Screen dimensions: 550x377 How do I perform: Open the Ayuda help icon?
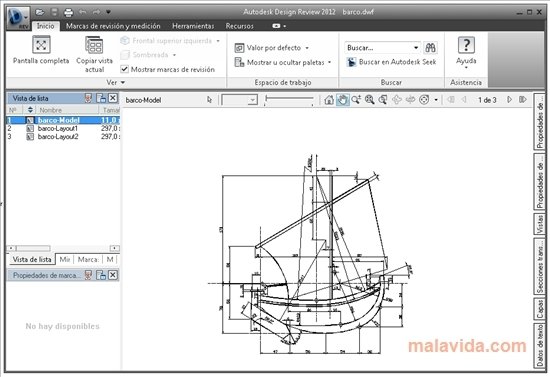click(466, 45)
